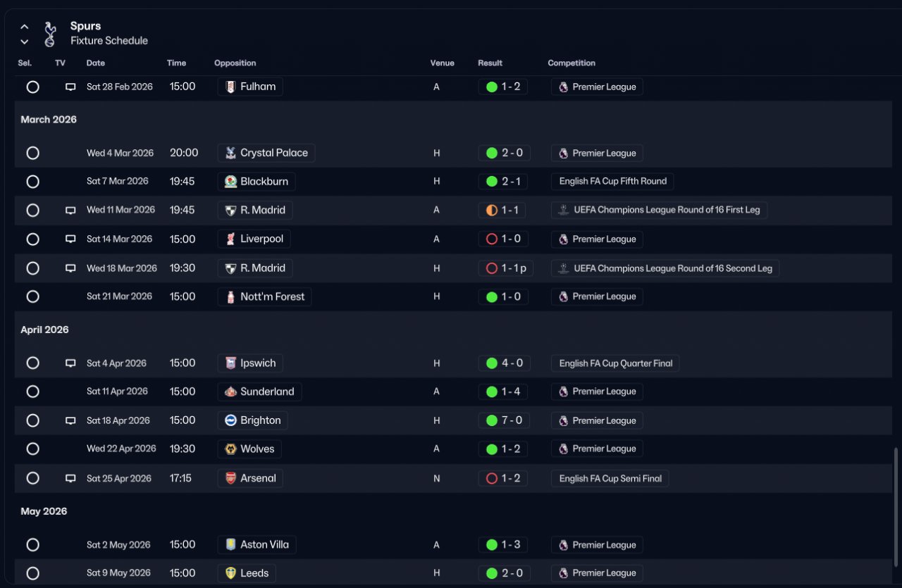Viewport: 902px width, 588px height.
Task: Click the up chevron beside Spurs title
Action: [x=25, y=27]
